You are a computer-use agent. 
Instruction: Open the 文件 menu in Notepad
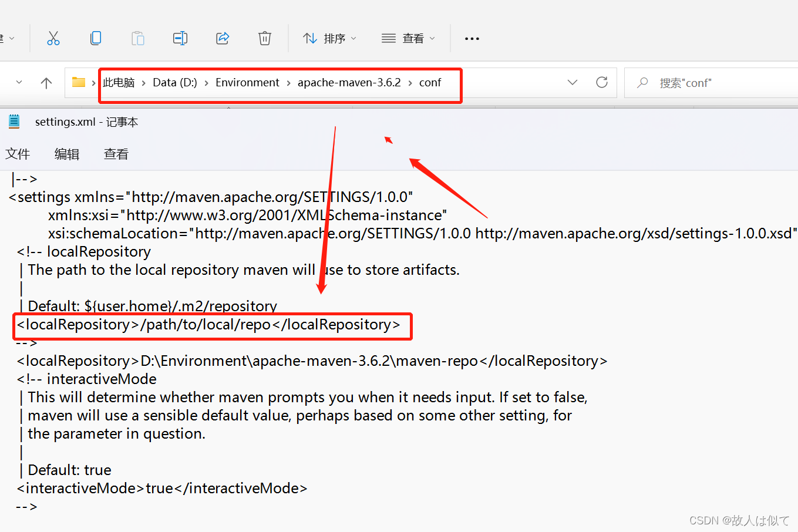pyautogui.click(x=18, y=154)
